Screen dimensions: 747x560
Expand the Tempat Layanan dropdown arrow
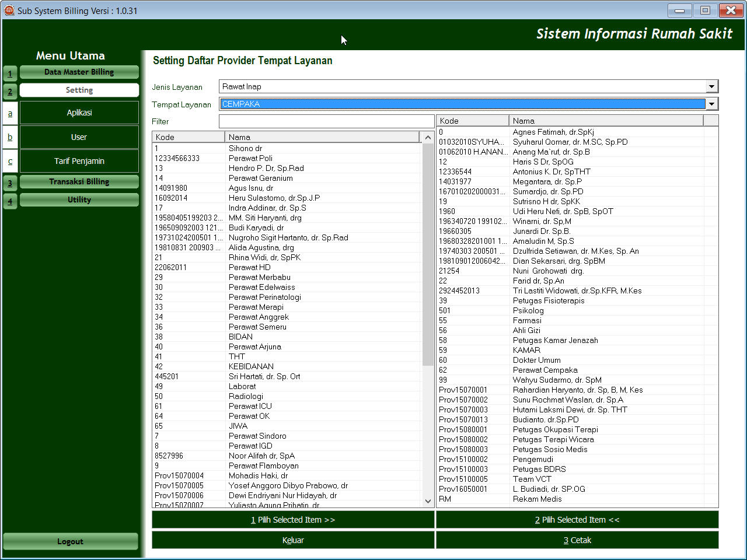pos(711,104)
